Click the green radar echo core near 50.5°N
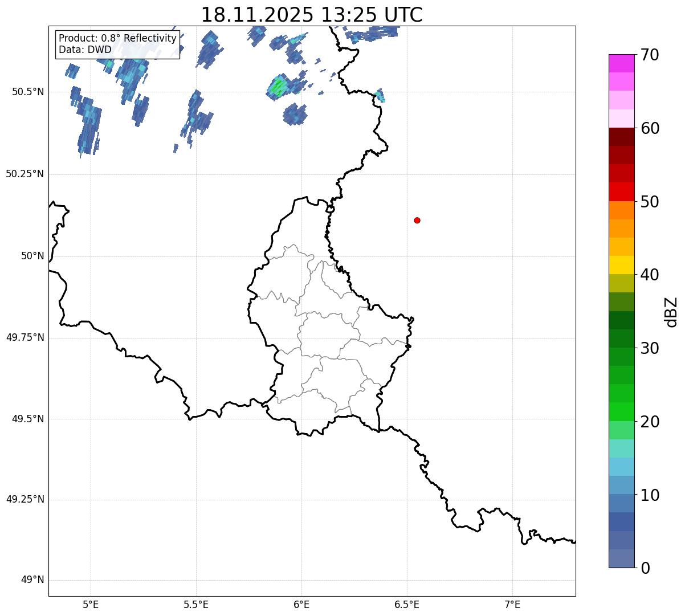 click(279, 87)
